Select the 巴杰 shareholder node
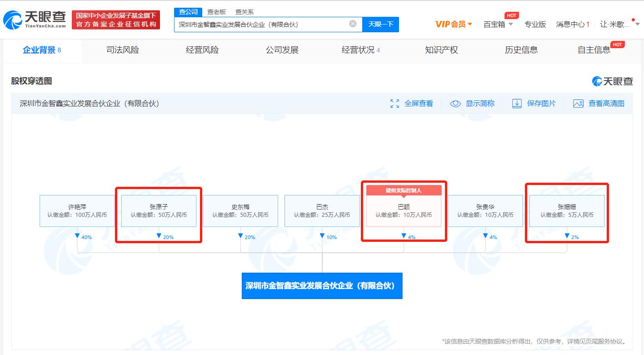Viewport: 644px width, 355px height. click(322, 211)
